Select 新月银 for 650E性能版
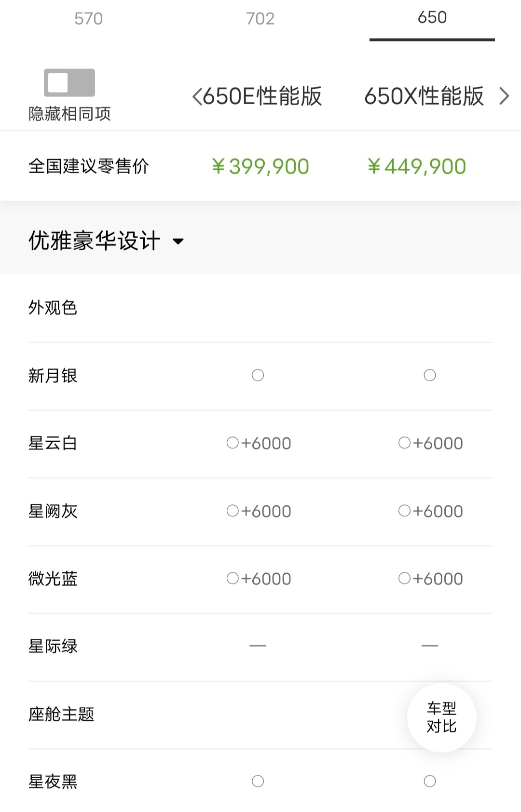Viewport: 521px width, 812px height. (258, 375)
